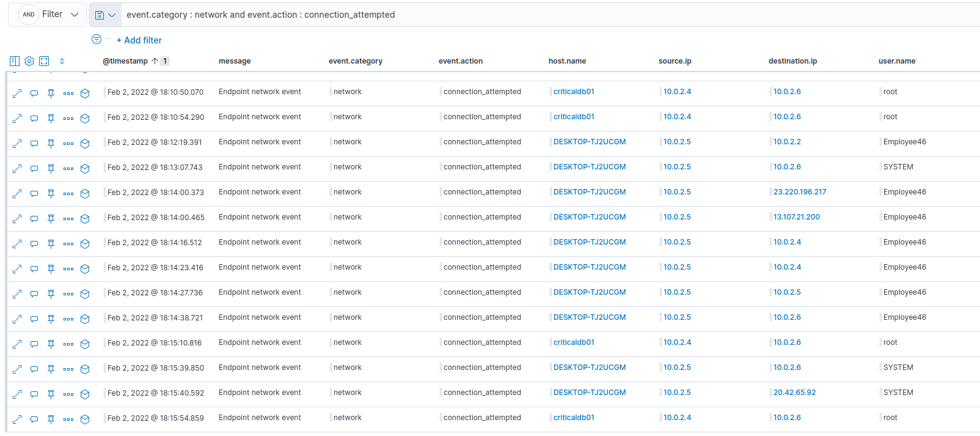The height and width of the screenshot is (436, 980).
Task: Pin the 18:15:54.859 event
Action: coord(51,419)
